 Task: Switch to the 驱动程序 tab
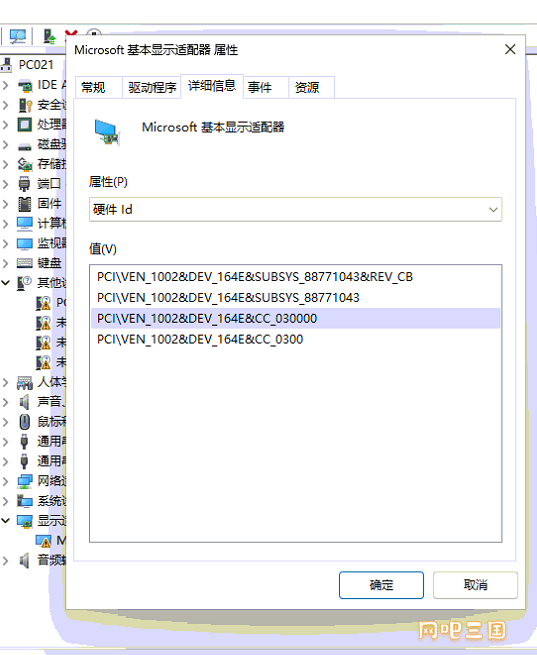click(152, 87)
